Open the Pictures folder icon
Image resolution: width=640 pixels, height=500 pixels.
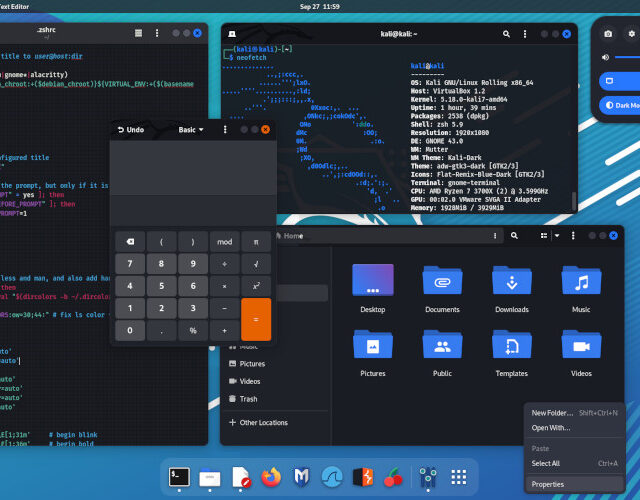pyautogui.click(x=373, y=344)
